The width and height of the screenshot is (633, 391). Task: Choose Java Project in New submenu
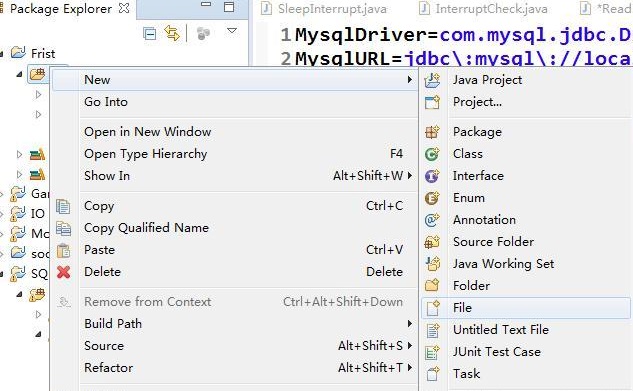(x=526, y=80)
